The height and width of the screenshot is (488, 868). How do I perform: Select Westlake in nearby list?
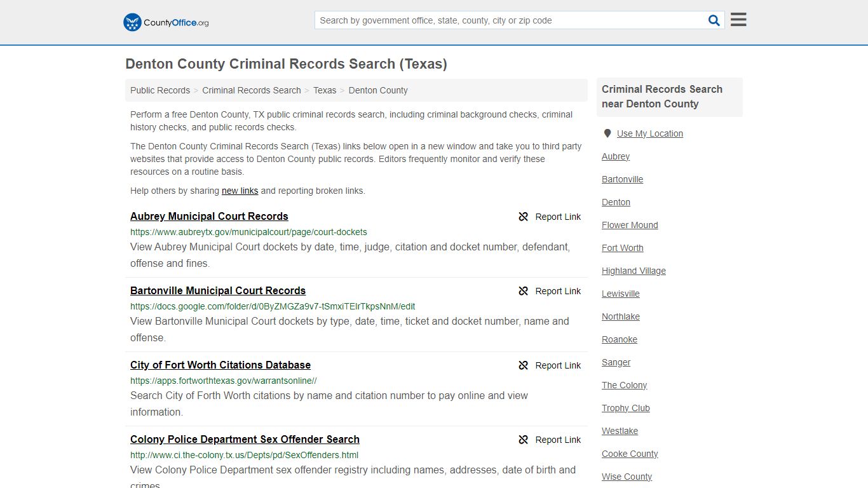[x=620, y=431]
